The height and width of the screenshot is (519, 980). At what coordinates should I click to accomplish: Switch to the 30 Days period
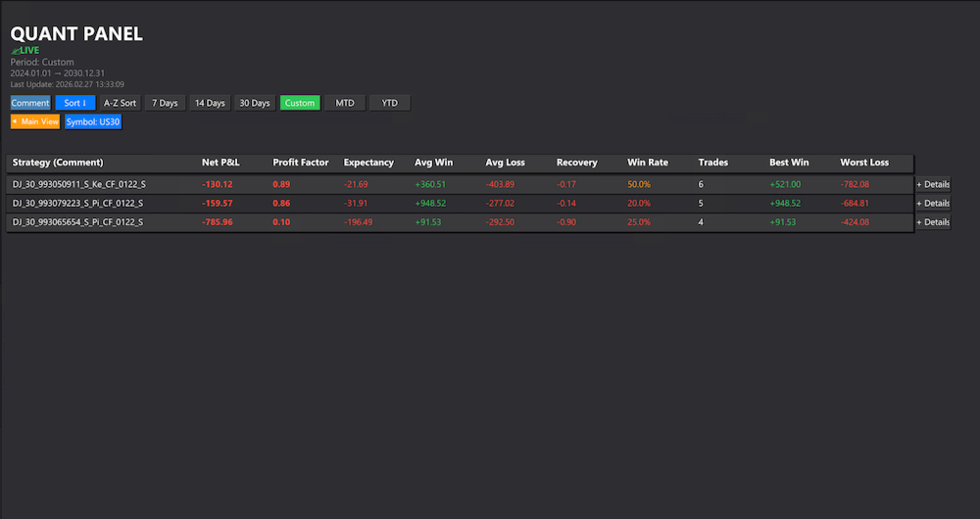pyautogui.click(x=254, y=103)
